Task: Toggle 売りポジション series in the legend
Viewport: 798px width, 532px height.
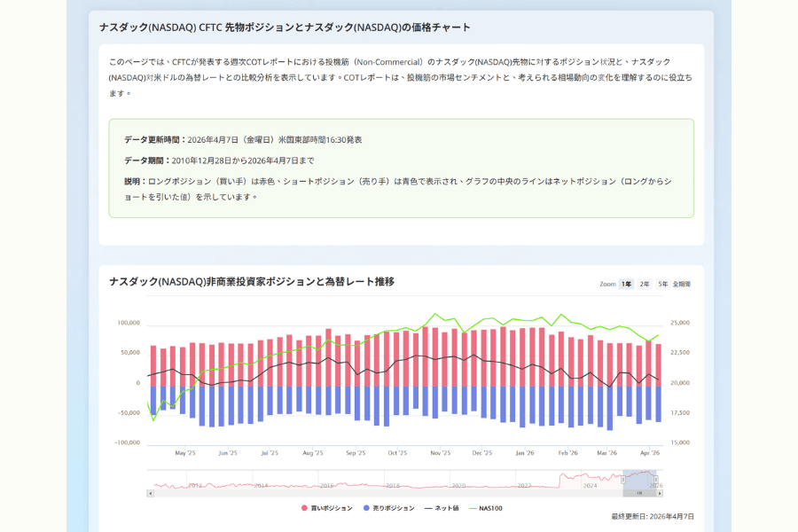Action: coord(393,508)
